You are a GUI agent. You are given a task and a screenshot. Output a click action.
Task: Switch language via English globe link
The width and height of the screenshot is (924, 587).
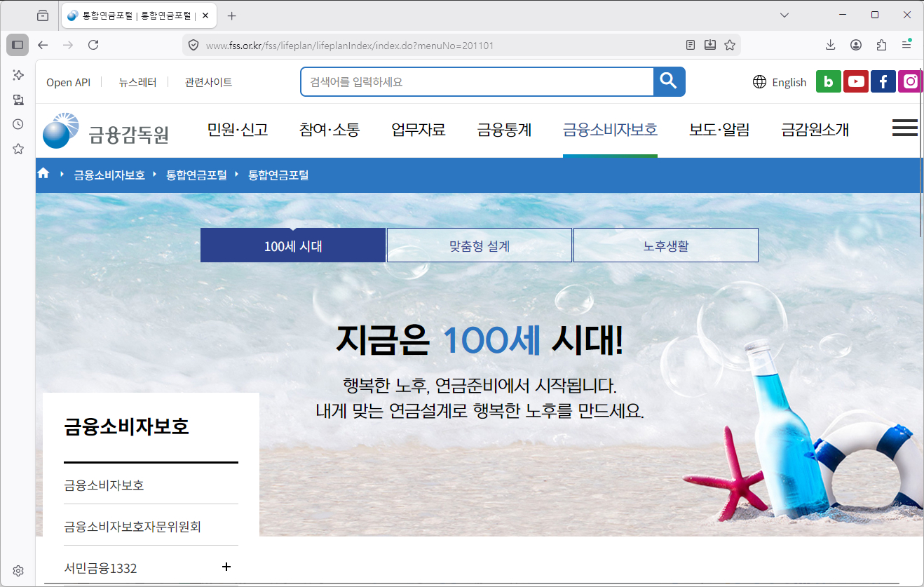click(x=780, y=82)
